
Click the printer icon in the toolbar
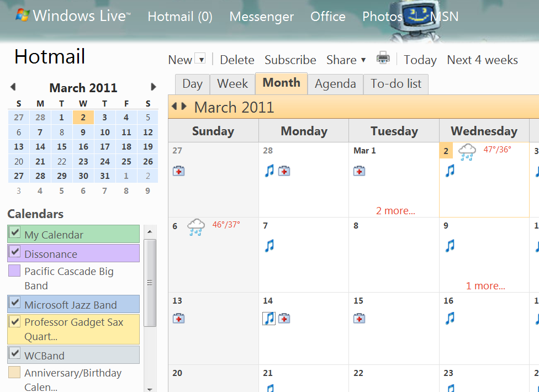point(383,58)
